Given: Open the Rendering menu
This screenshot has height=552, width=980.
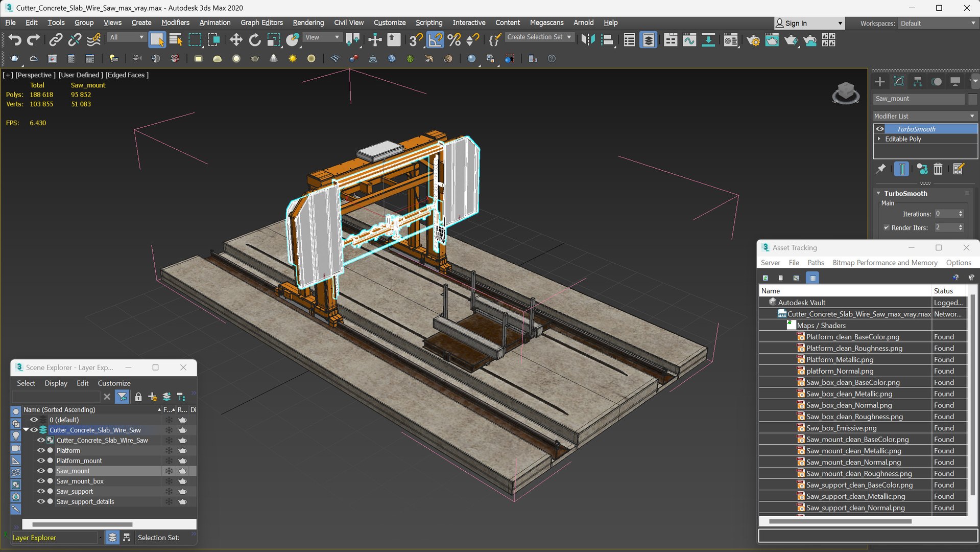Looking at the screenshot, I should click(x=308, y=22).
